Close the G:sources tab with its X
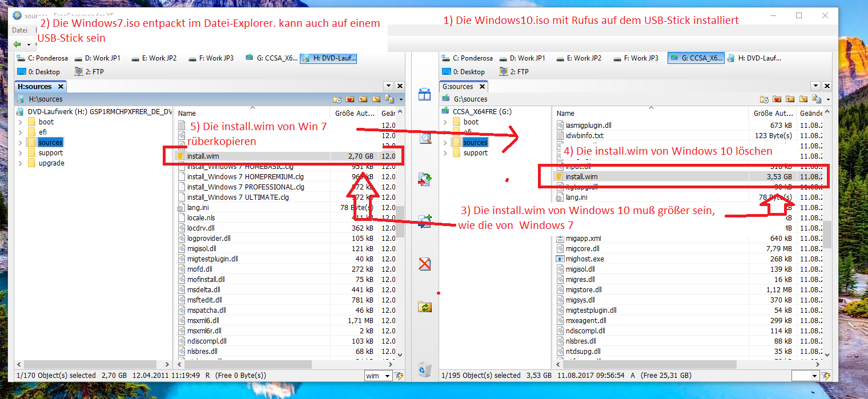This screenshot has width=868, height=399. coord(482,87)
